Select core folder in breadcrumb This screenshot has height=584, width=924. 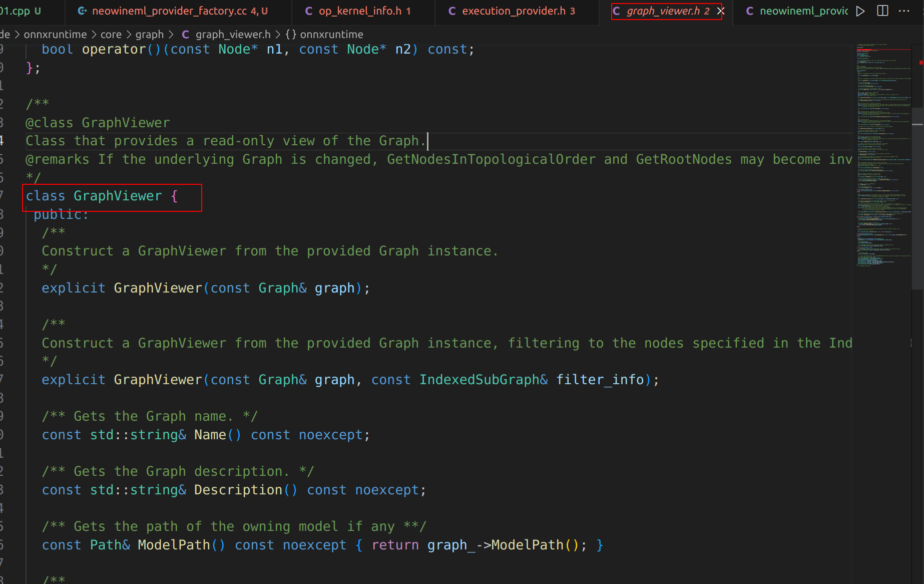click(111, 35)
